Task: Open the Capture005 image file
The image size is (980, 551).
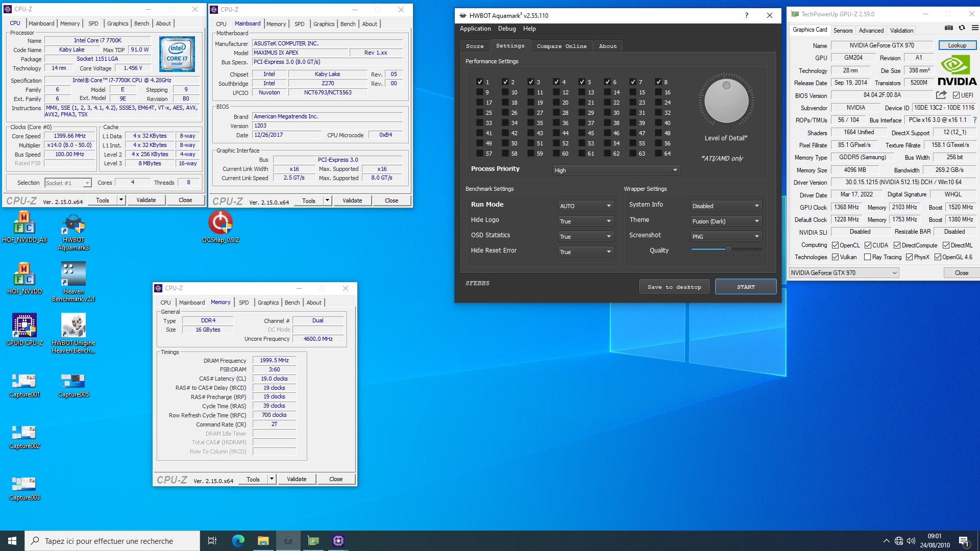Action: pyautogui.click(x=73, y=385)
